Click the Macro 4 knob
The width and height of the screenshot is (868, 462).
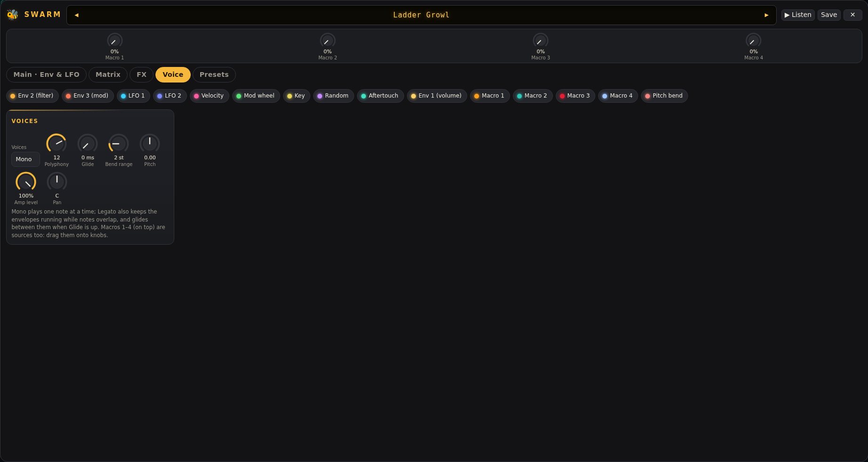[x=753, y=41]
